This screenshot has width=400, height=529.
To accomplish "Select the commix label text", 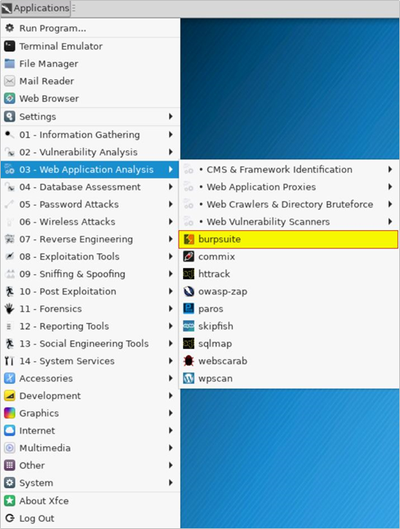I will pyautogui.click(x=217, y=257).
